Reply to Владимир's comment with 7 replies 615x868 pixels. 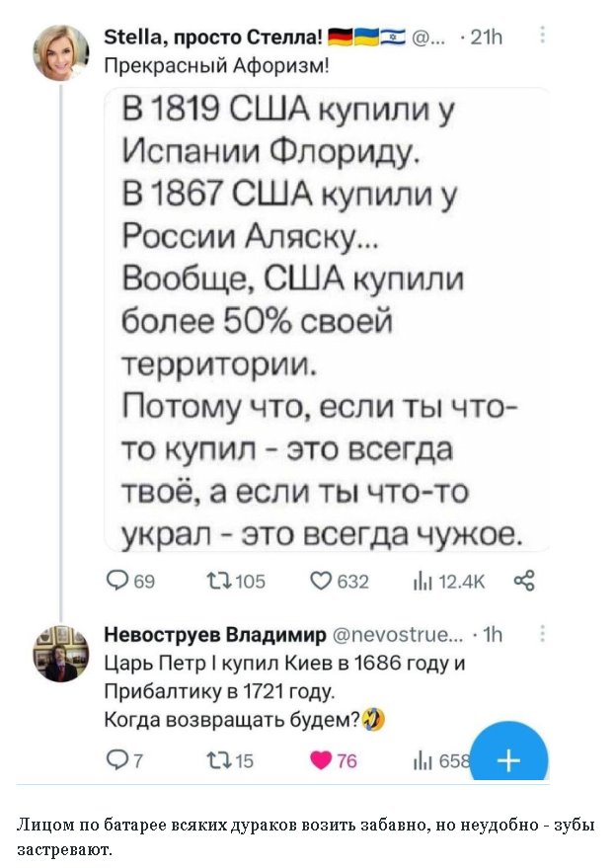pyautogui.click(x=116, y=759)
